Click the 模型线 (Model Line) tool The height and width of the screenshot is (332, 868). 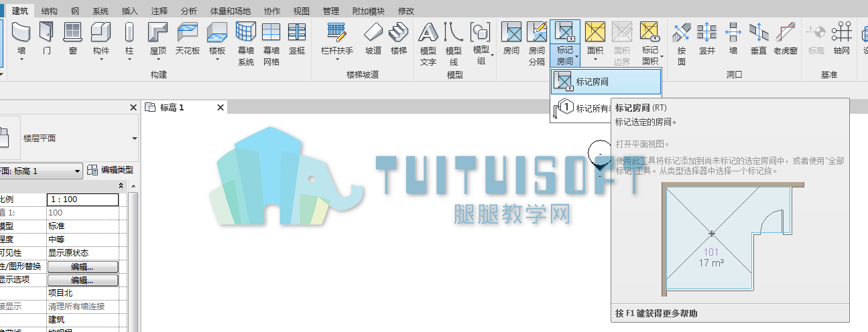tap(454, 44)
